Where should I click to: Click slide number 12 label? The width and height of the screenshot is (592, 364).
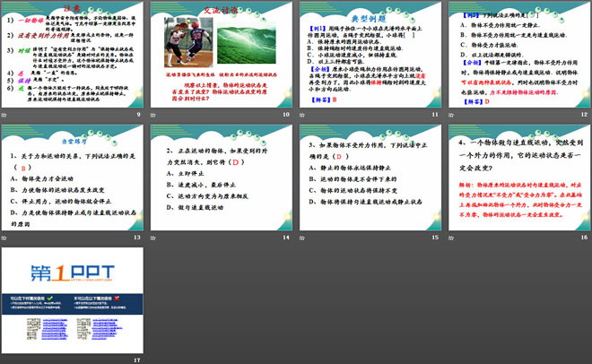[x=584, y=114]
